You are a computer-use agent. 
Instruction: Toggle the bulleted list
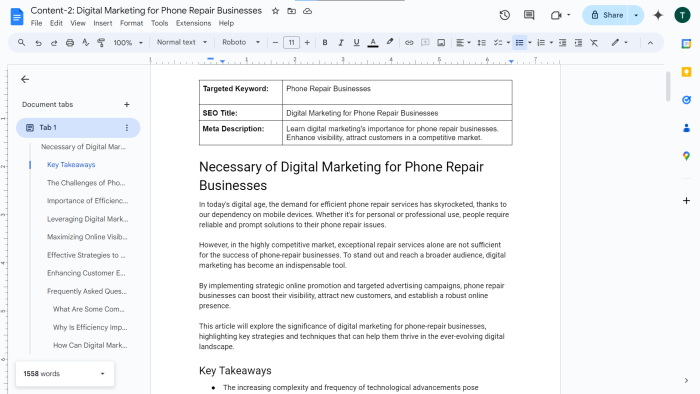[x=519, y=43]
